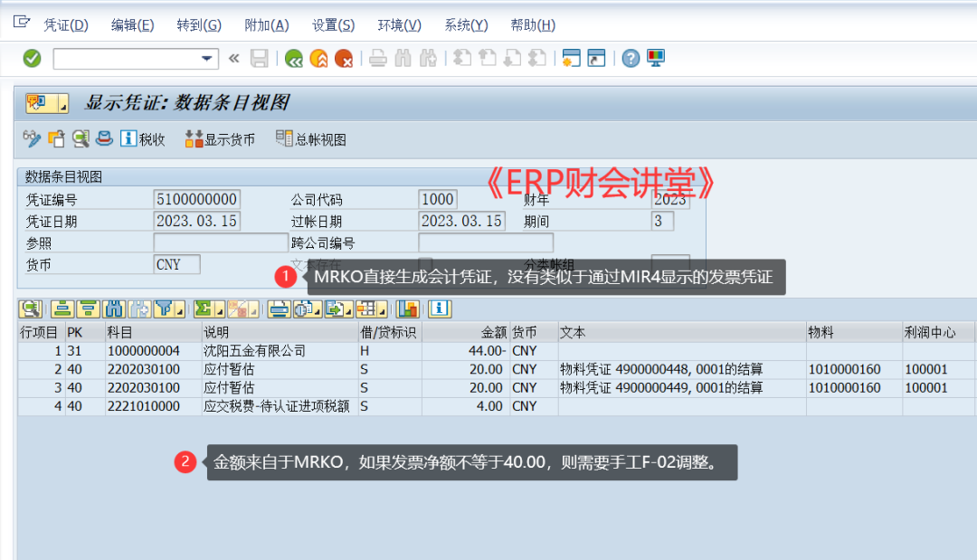Viewport: 977px width, 560px height.
Task: Open the Help question mark icon
Action: click(x=631, y=59)
